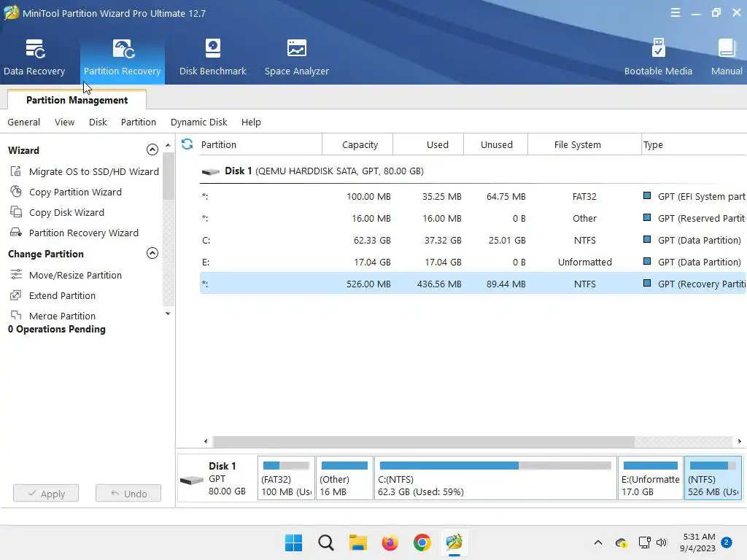This screenshot has height=560, width=747.
Task: Open Disk Benchmark
Action: pos(212,57)
